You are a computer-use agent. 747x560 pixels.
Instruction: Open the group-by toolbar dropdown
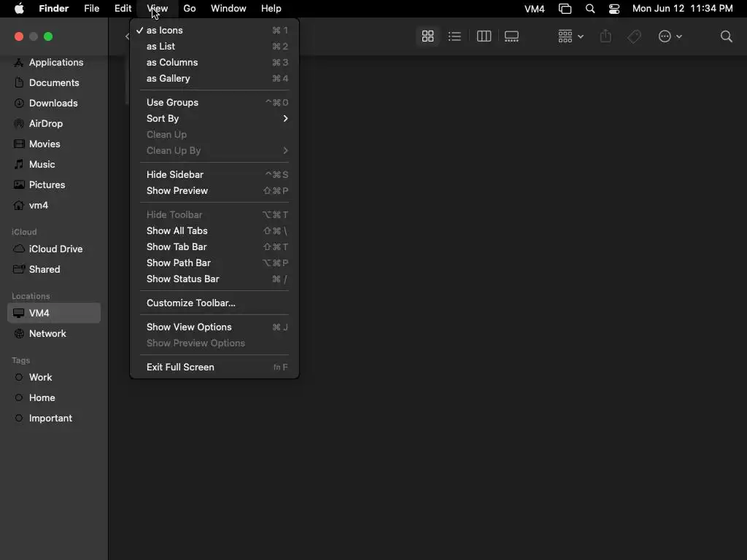[570, 36]
